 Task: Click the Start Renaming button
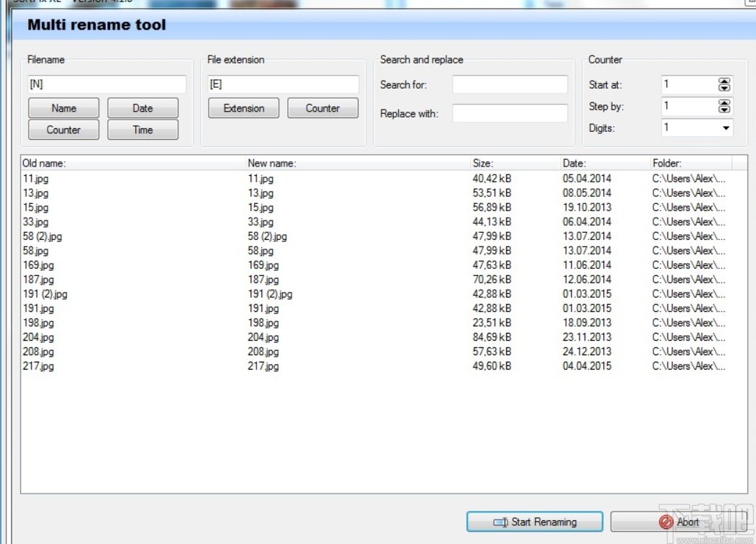(x=535, y=522)
